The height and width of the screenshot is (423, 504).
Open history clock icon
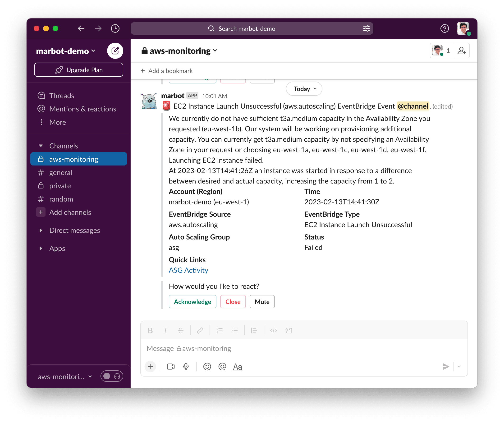click(115, 28)
